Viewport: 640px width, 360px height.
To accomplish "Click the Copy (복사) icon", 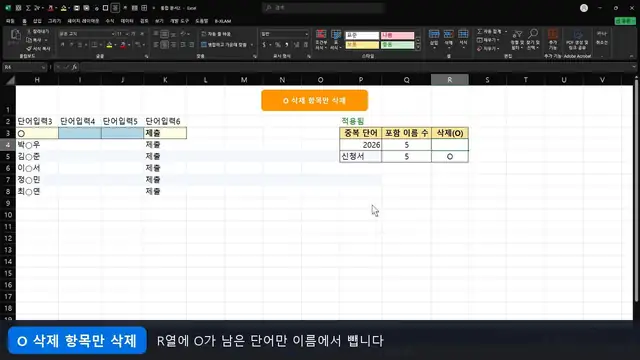I will click(x=29, y=40).
